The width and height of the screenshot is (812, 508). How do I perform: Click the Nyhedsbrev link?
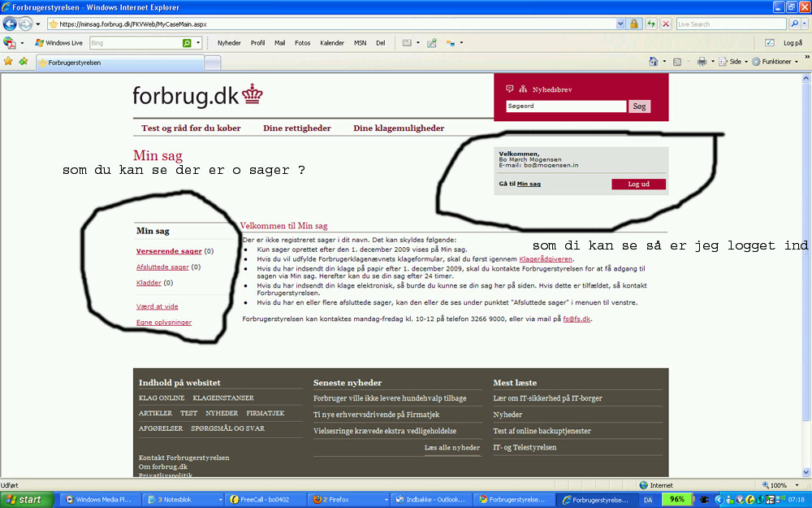pos(552,89)
